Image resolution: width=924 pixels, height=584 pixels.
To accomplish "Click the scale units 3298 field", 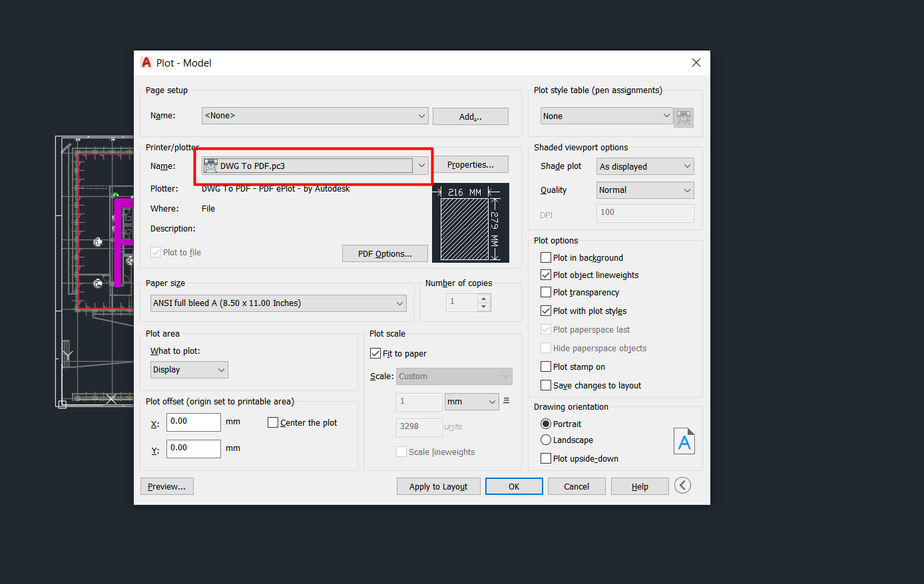I will [x=419, y=427].
